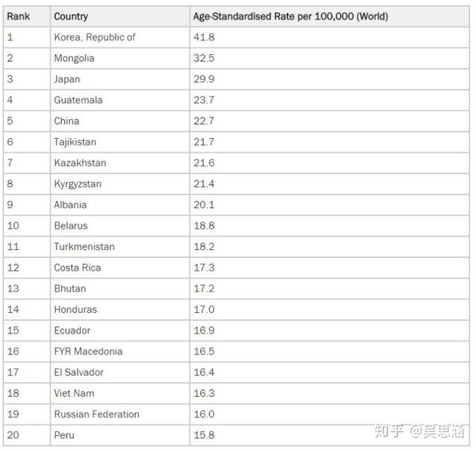Select the Korea, Republic of cell
Screen dimensions: 476x451
click(x=120, y=37)
